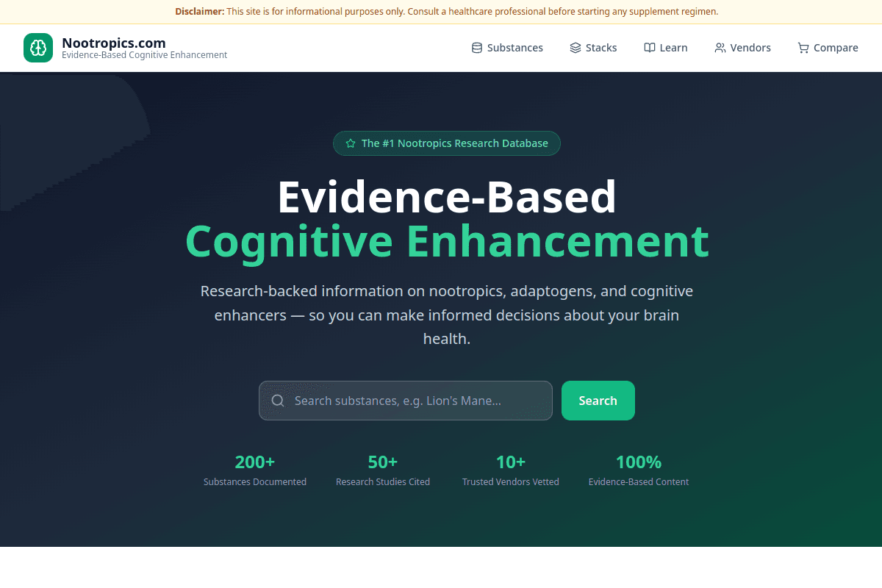Image resolution: width=882 pixels, height=588 pixels.
Task: Click the green Search button
Action: tap(598, 401)
